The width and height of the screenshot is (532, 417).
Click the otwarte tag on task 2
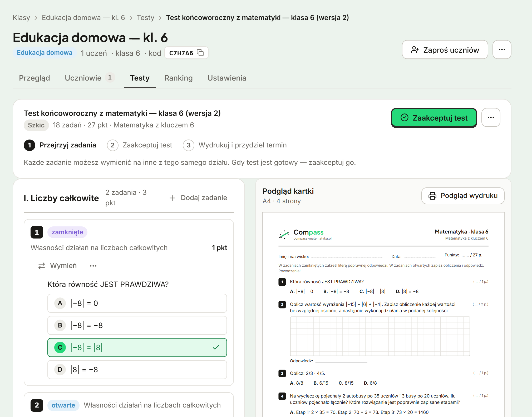point(63,405)
